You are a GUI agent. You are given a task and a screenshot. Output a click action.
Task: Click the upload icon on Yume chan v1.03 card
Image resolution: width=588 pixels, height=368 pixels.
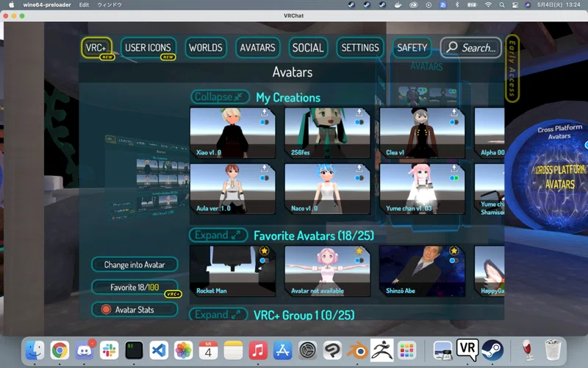click(x=454, y=168)
